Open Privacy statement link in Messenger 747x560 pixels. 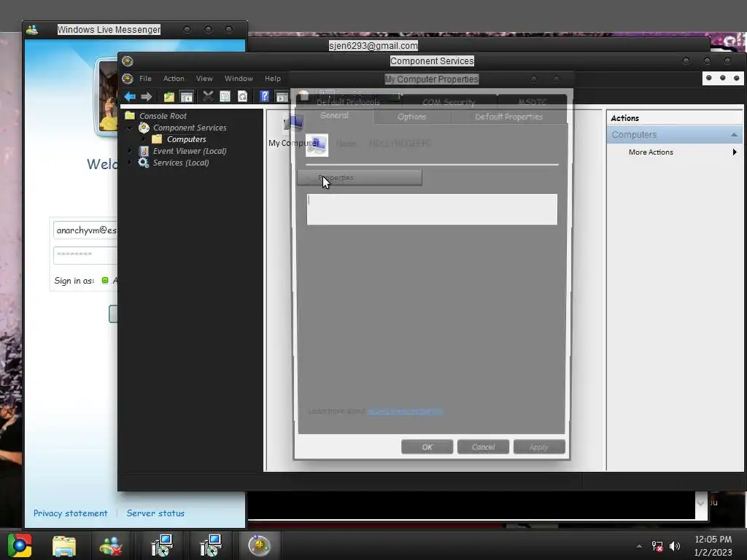point(70,513)
